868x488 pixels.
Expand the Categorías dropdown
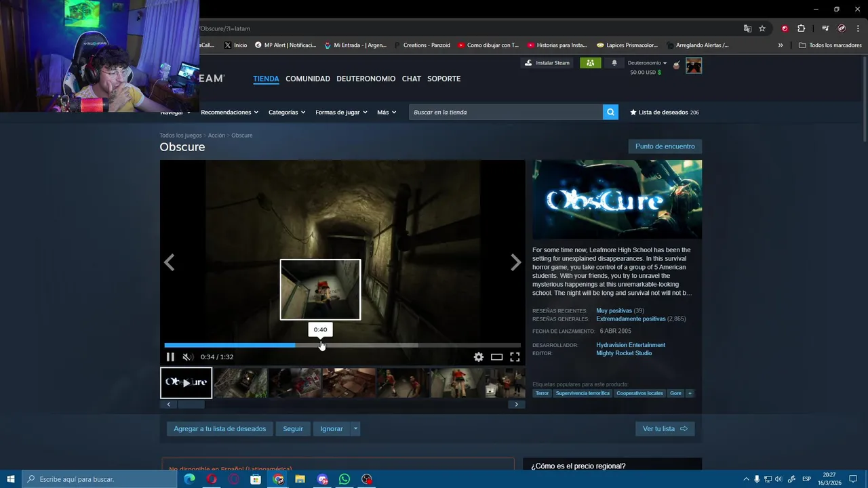point(287,113)
